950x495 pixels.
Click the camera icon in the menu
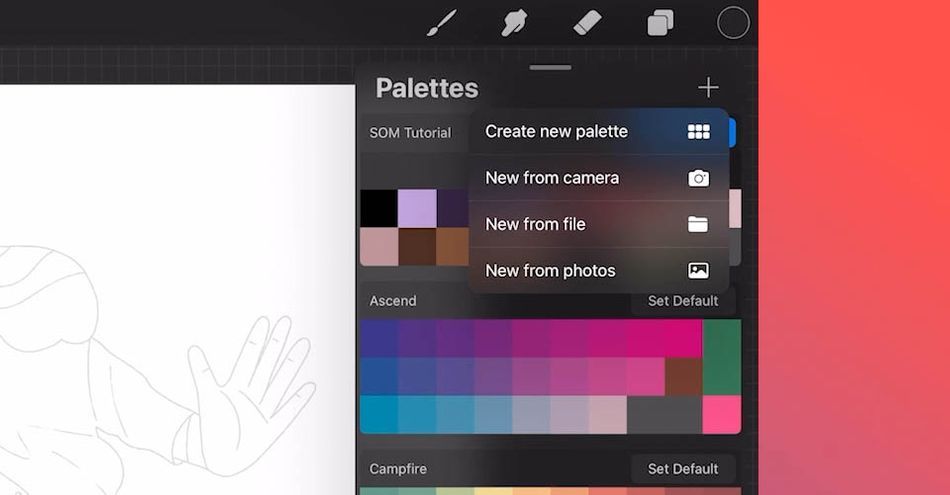699,178
